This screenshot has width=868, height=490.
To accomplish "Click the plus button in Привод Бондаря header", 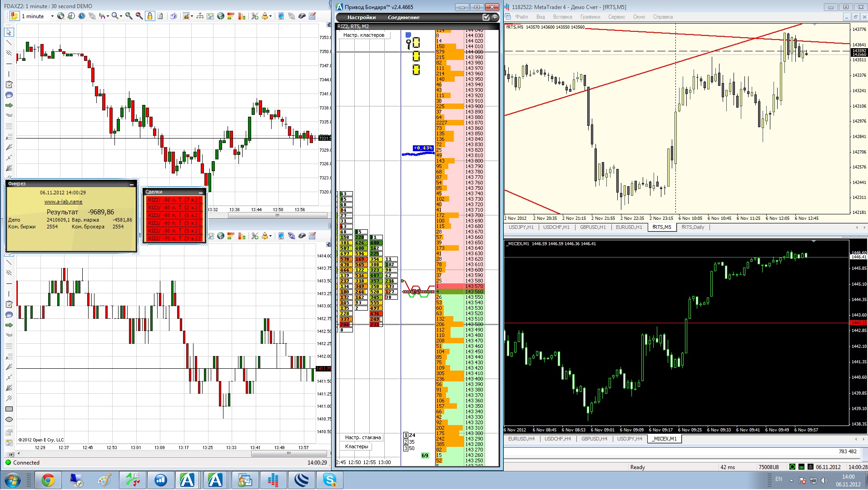I will pyautogui.click(x=495, y=17).
